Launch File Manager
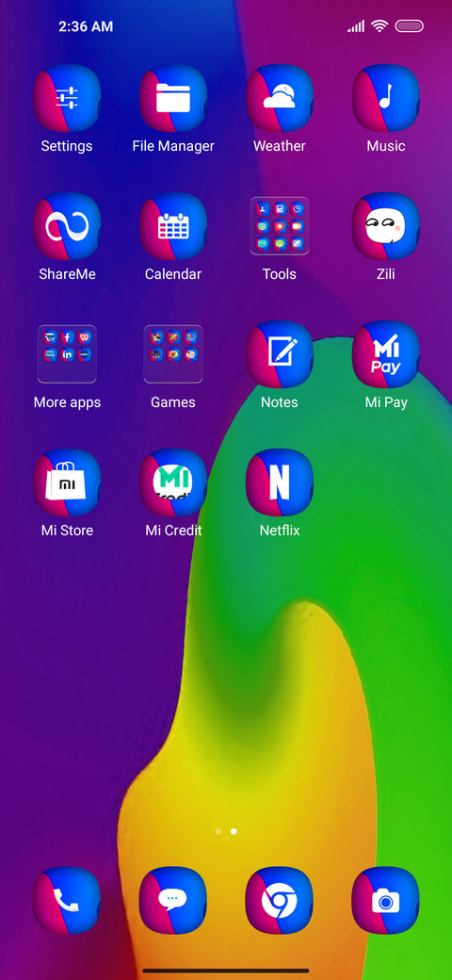The height and width of the screenshot is (980, 452). point(173,98)
